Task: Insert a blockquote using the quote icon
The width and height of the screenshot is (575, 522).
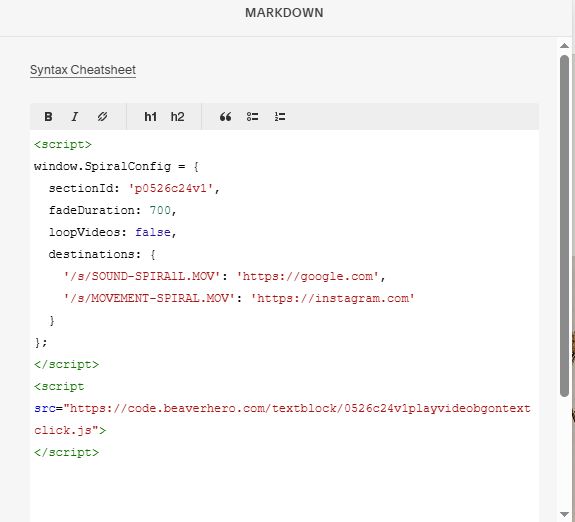Action: (225, 117)
